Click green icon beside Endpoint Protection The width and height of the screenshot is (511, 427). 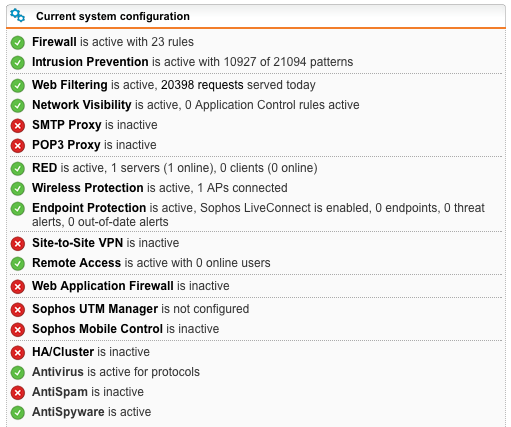[x=18, y=209]
